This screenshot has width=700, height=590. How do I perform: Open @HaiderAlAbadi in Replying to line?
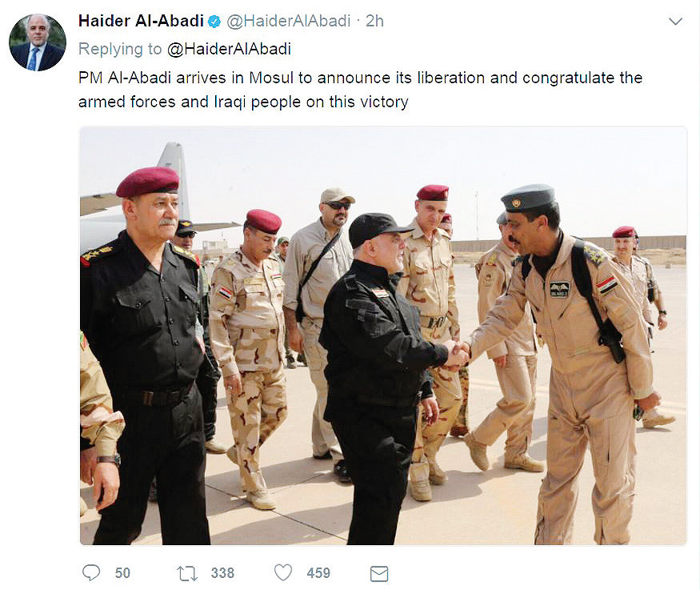pyautogui.click(x=229, y=49)
